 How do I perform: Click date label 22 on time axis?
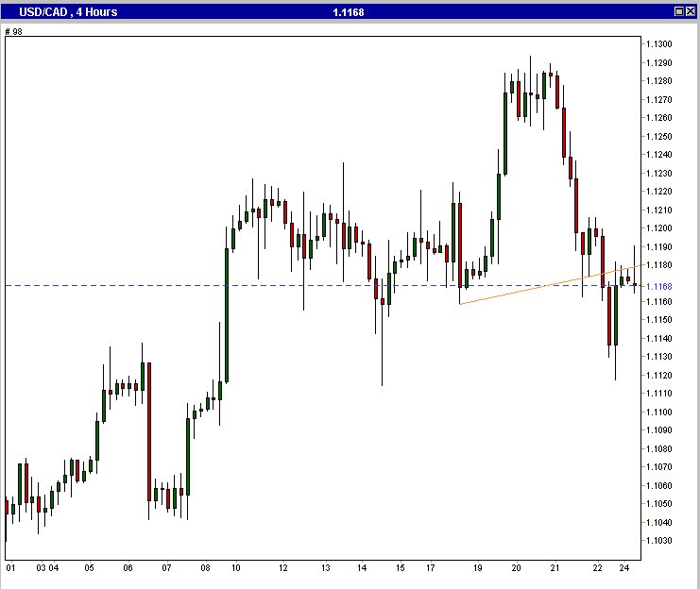point(597,568)
